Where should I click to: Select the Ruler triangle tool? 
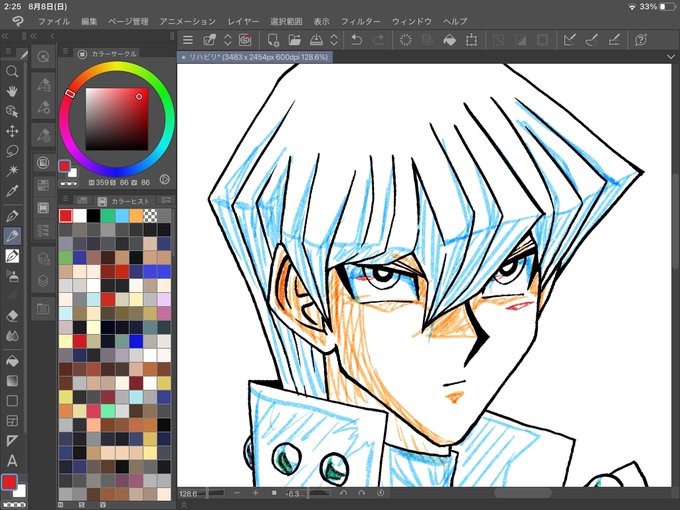pyautogui.click(x=12, y=441)
